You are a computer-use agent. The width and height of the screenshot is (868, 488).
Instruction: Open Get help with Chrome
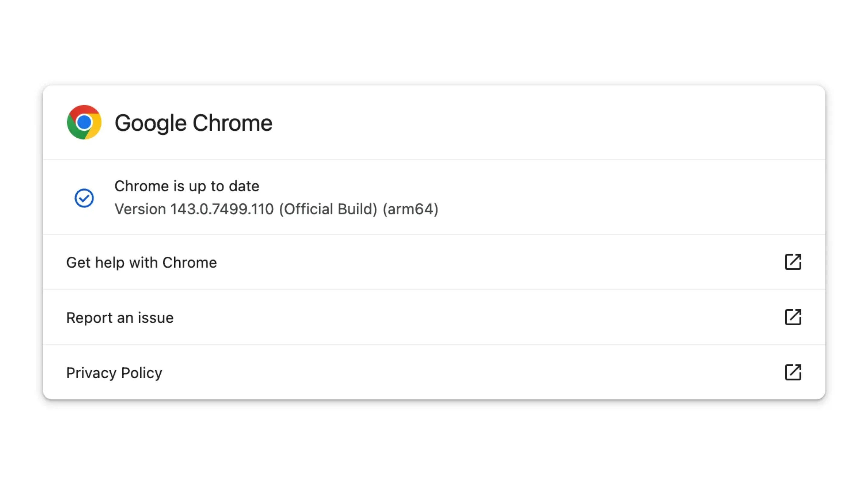pos(142,262)
